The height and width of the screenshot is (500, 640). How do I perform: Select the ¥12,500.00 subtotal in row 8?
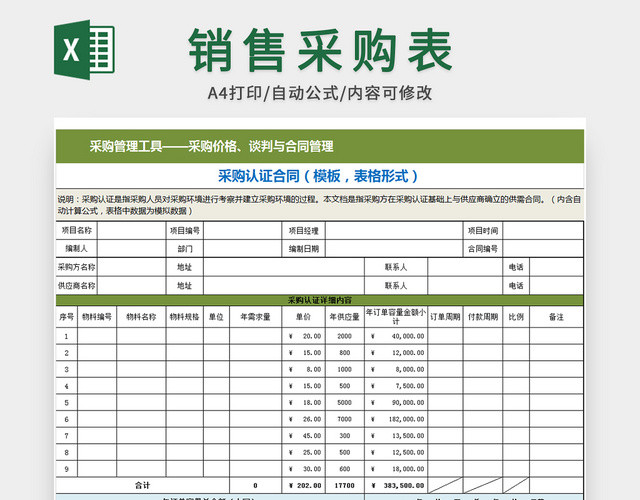pos(396,452)
